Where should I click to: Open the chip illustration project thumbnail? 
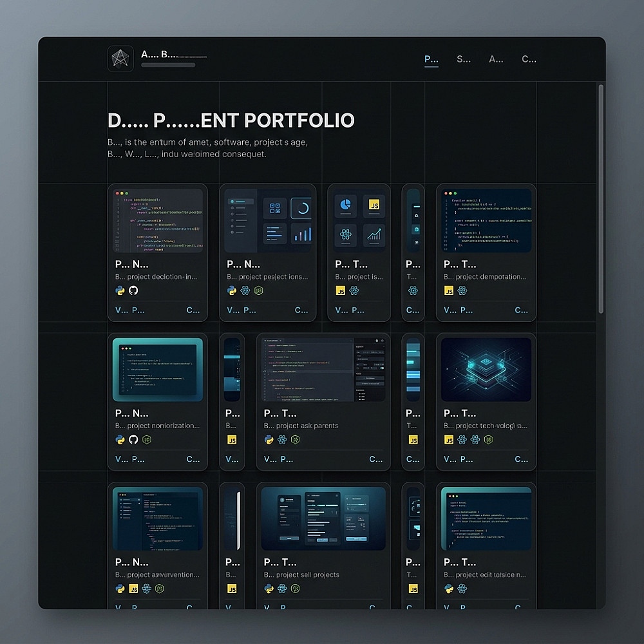486,369
